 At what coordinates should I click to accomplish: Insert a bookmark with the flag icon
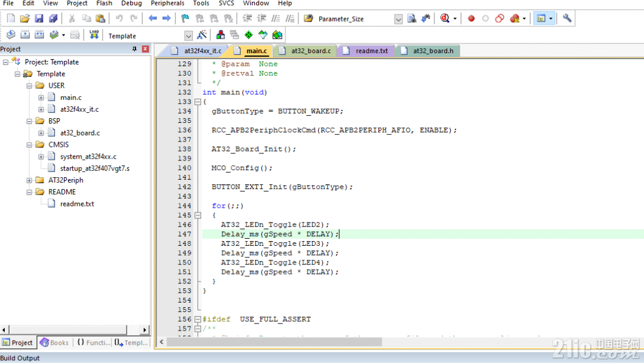(x=185, y=18)
